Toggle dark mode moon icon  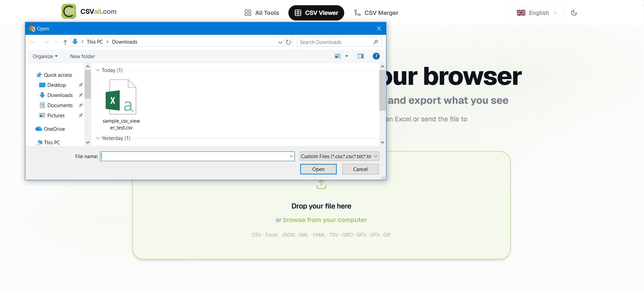574,13
